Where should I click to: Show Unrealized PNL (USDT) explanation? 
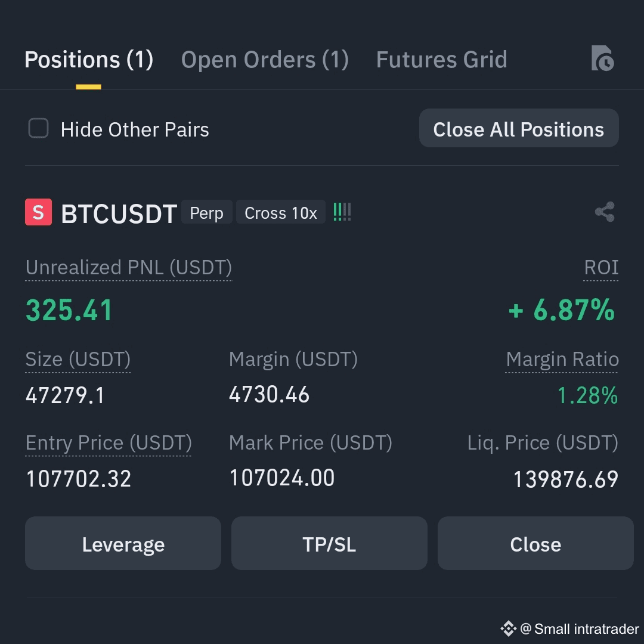(129, 268)
